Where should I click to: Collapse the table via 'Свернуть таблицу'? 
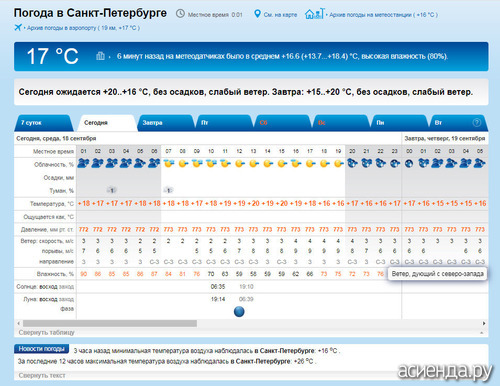(x=46, y=332)
